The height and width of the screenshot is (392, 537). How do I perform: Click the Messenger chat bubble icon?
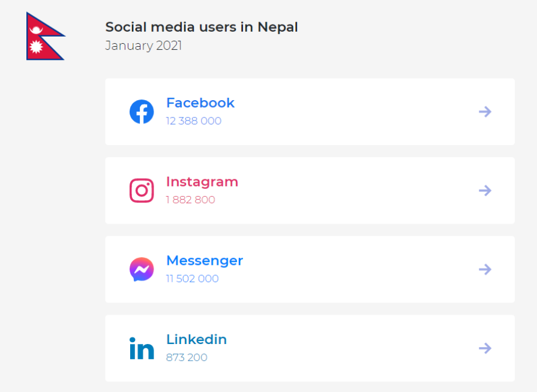pos(142,269)
